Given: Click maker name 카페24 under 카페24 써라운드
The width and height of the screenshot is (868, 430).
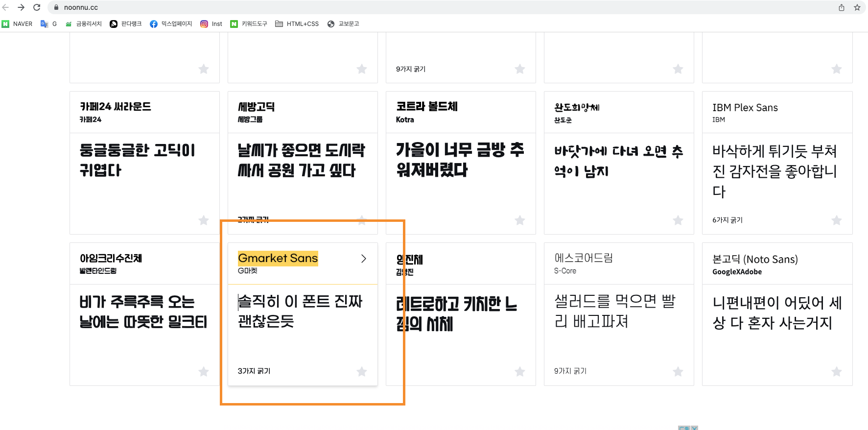Looking at the screenshot, I should 91,119.
